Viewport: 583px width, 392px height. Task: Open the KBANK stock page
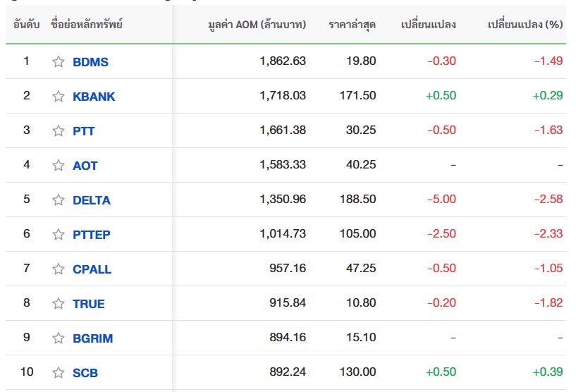[94, 96]
